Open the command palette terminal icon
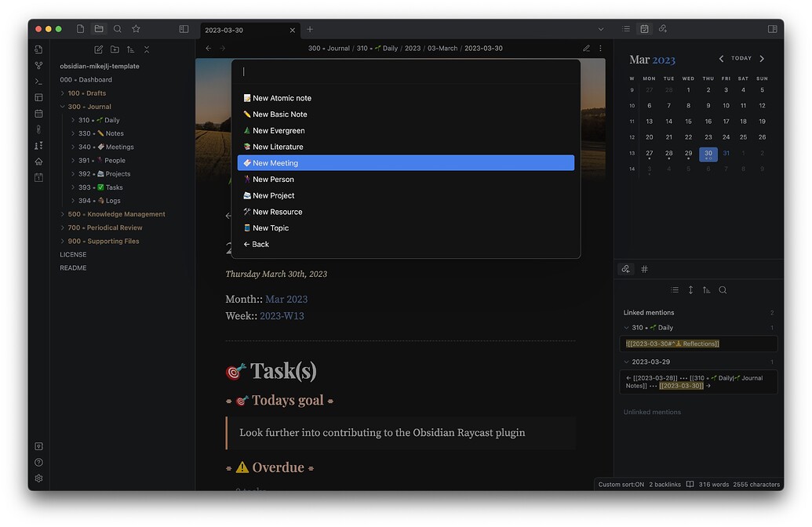This screenshot has height=527, width=812. pos(38,82)
